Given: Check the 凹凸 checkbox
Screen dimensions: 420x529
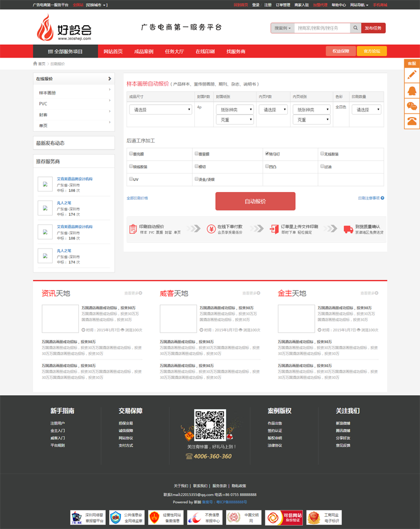Looking at the screenshot, I should (x=267, y=166).
